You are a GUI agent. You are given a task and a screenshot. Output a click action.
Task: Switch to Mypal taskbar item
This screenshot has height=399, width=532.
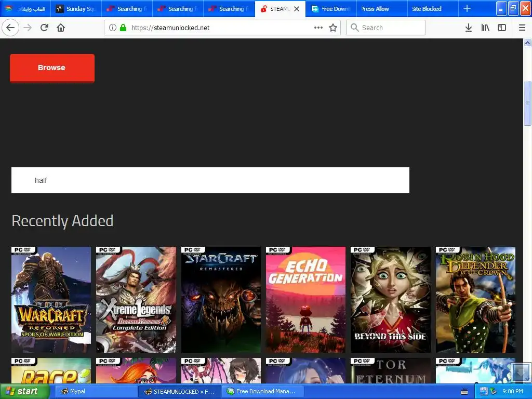[96, 391]
